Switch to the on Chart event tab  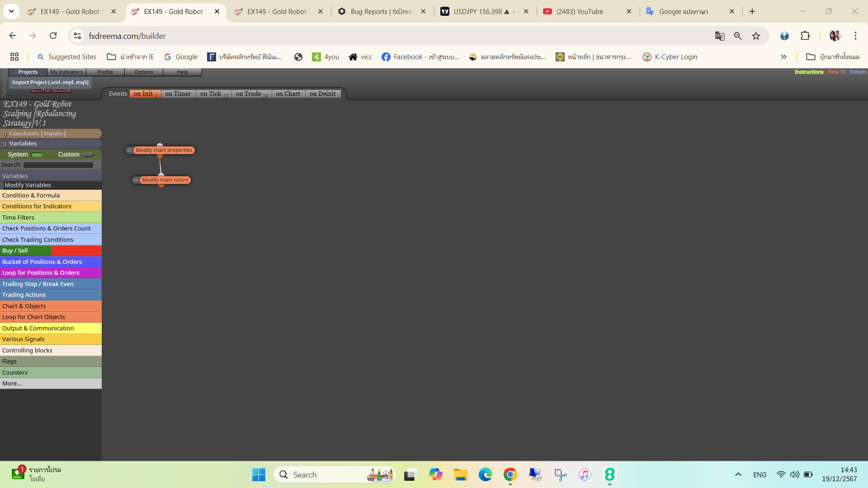point(288,94)
